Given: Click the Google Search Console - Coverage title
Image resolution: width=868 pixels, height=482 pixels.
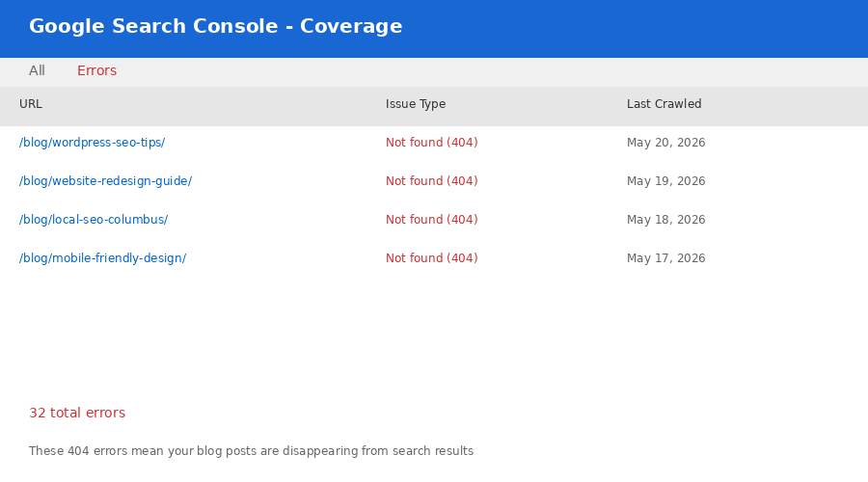Looking at the screenshot, I should click(215, 26).
